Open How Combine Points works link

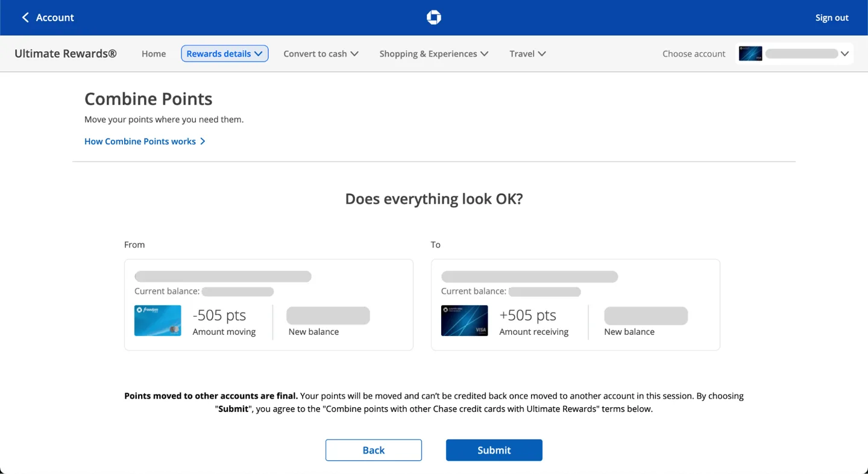coord(140,142)
